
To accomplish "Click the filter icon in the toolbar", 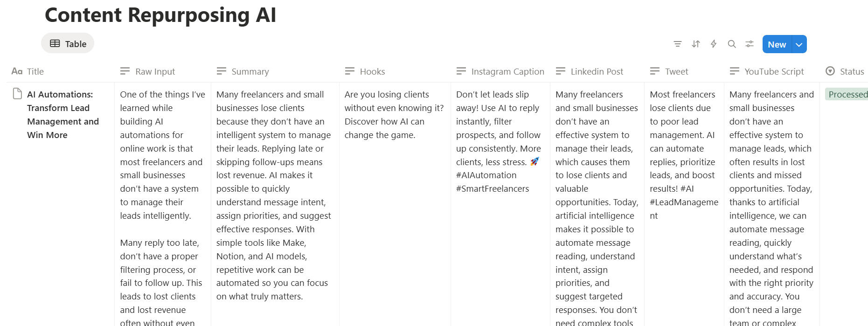I will pyautogui.click(x=678, y=44).
